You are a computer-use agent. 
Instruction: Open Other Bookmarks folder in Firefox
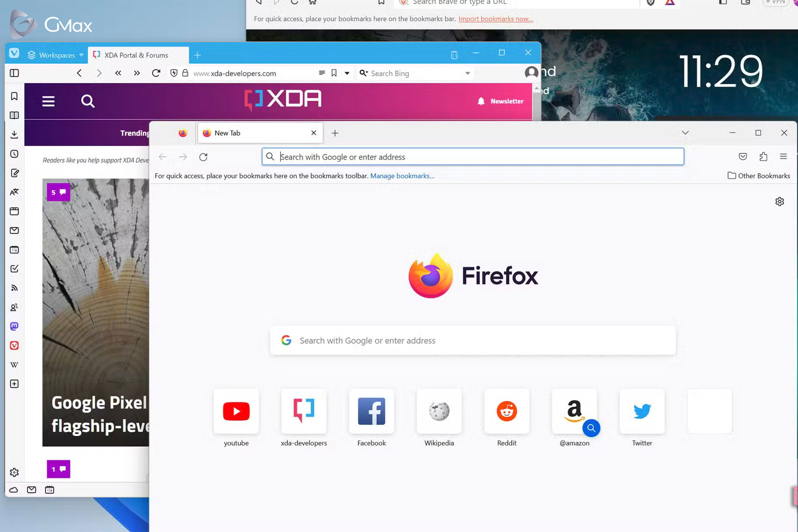coord(759,176)
